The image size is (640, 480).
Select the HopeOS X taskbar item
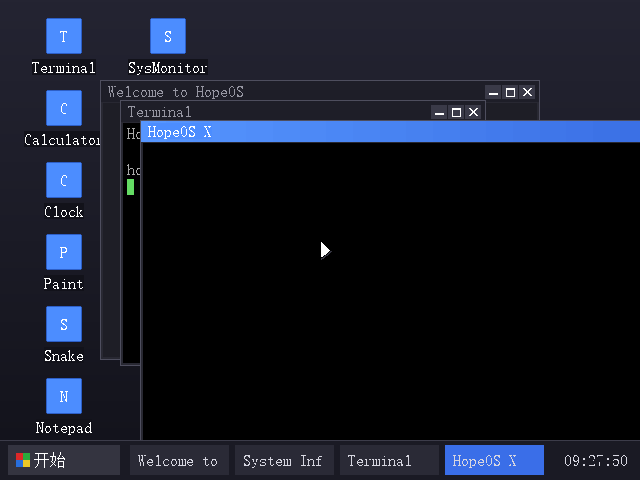tap(494, 460)
